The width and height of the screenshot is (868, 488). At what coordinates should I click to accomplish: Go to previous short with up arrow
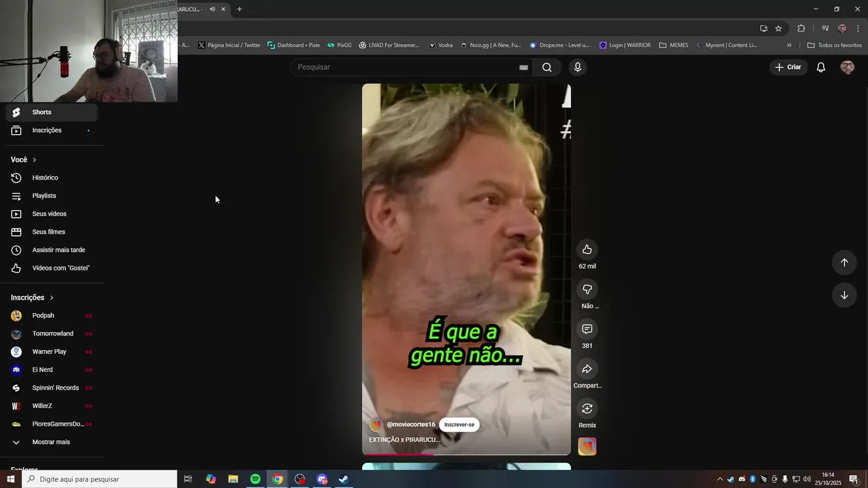[x=844, y=262]
